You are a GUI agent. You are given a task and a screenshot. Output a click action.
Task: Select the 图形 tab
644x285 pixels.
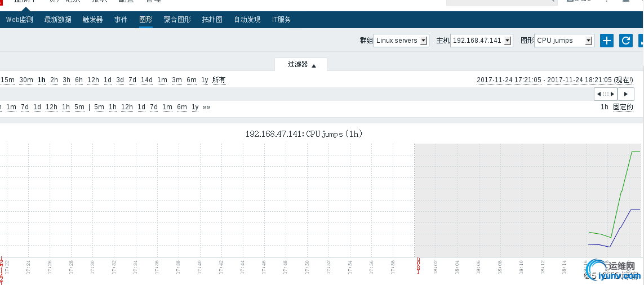click(x=146, y=19)
